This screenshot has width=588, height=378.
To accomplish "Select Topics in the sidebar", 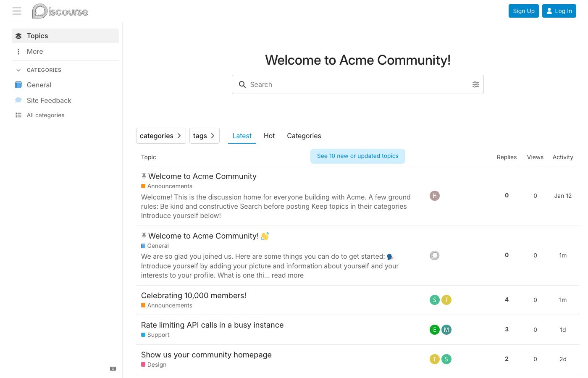I will click(x=65, y=36).
